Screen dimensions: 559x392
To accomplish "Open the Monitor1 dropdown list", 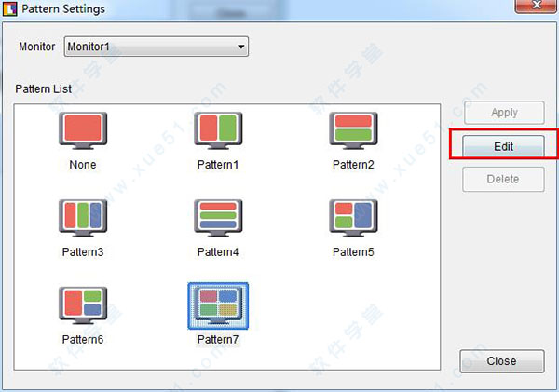I will click(x=157, y=47).
